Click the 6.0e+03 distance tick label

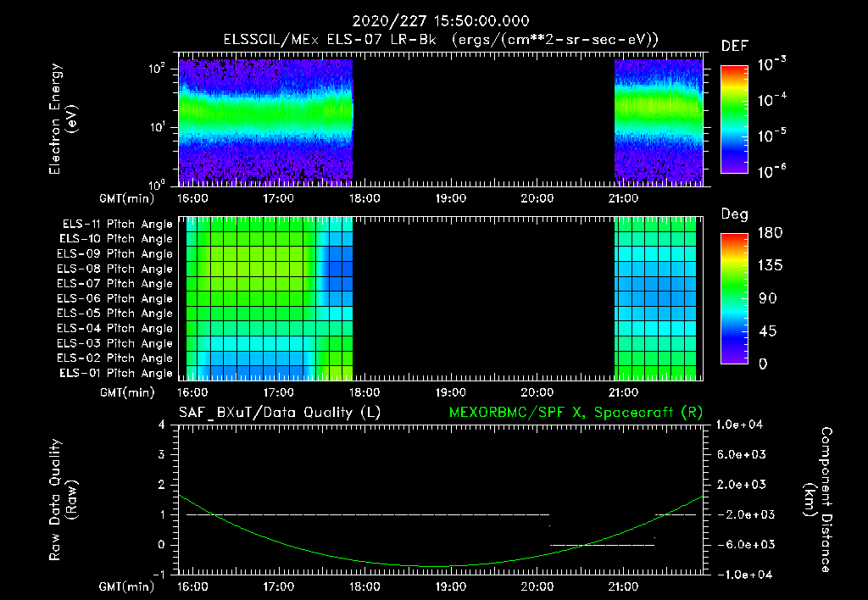pos(741,454)
